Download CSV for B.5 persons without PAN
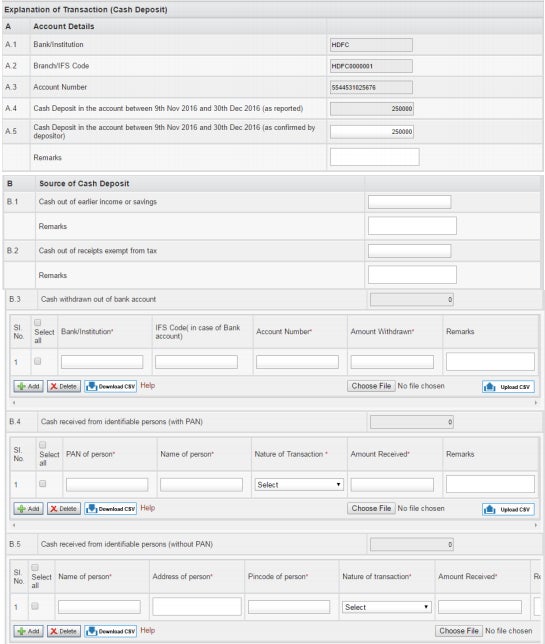The width and height of the screenshot is (545, 644). point(110,631)
